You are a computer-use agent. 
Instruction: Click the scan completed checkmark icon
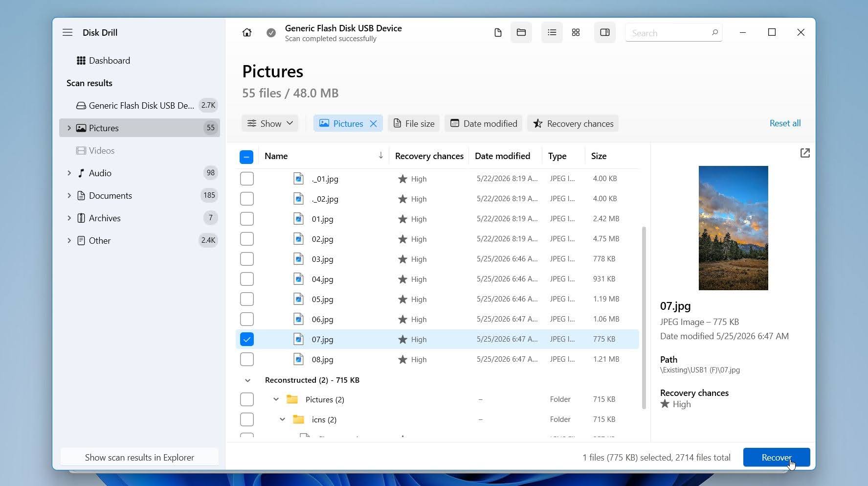point(271,33)
